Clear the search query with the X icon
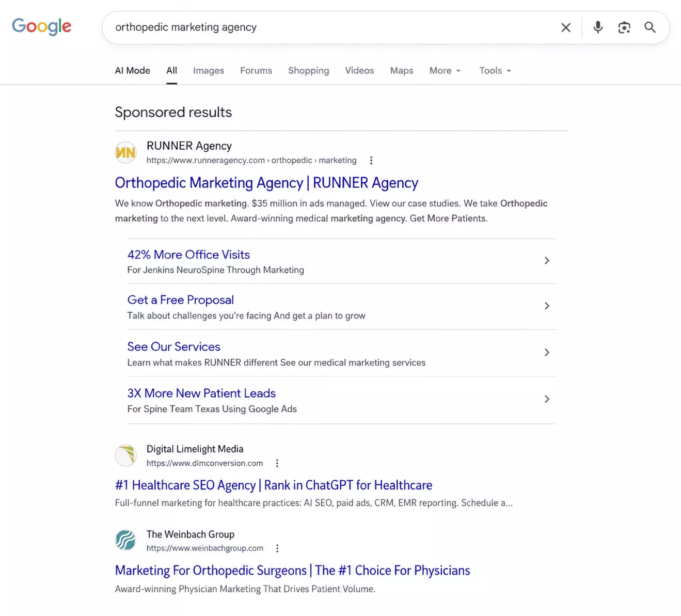Screen dimensions: 681x616 tap(566, 27)
